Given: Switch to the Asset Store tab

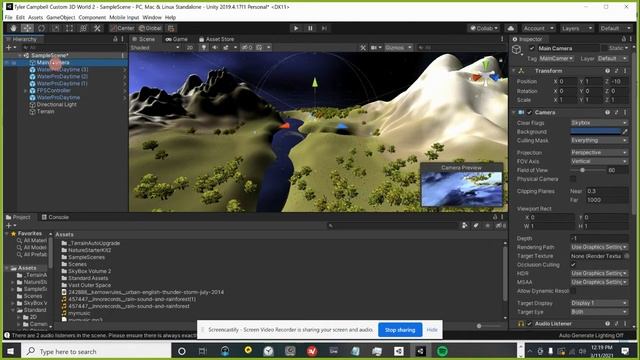Looking at the screenshot, I should click(x=217, y=39).
